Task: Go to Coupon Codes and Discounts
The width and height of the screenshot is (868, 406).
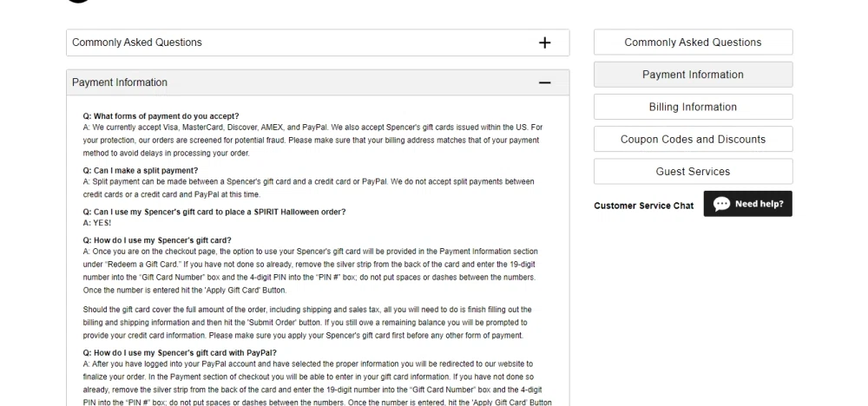Action: pos(693,139)
